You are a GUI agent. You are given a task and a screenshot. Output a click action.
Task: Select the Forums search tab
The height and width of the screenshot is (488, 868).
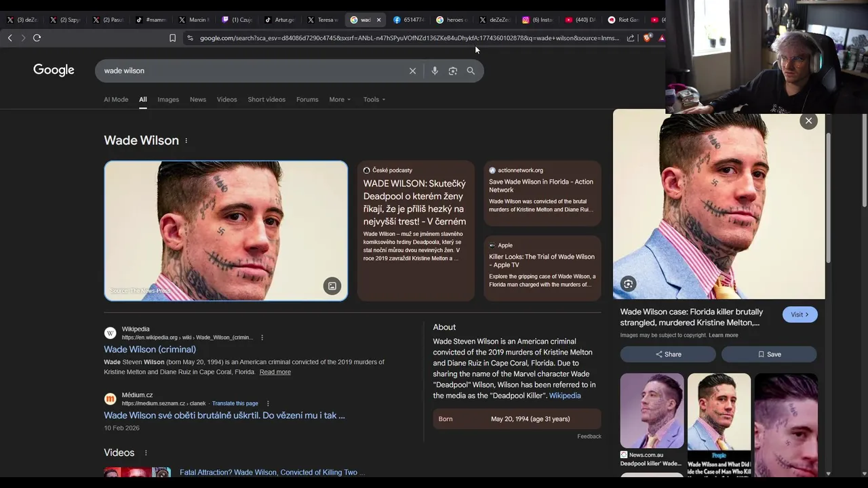point(307,100)
